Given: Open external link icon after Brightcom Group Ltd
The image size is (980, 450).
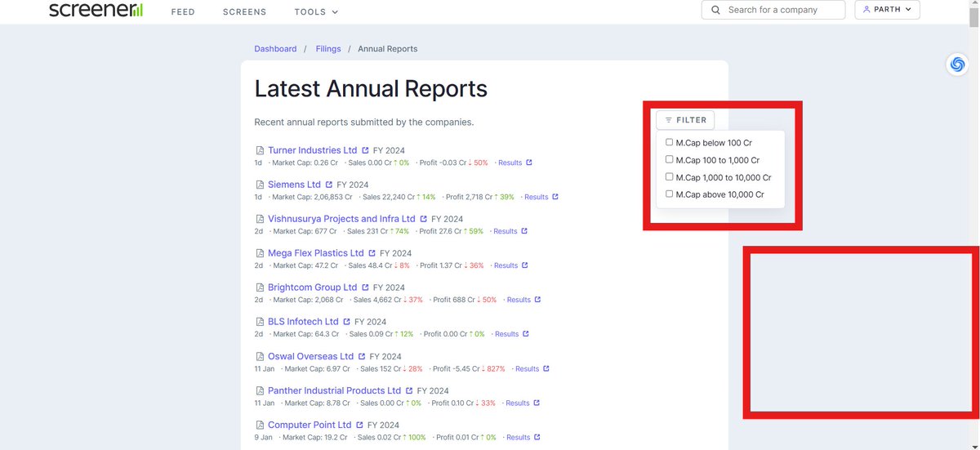Looking at the screenshot, I should [365, 287].
